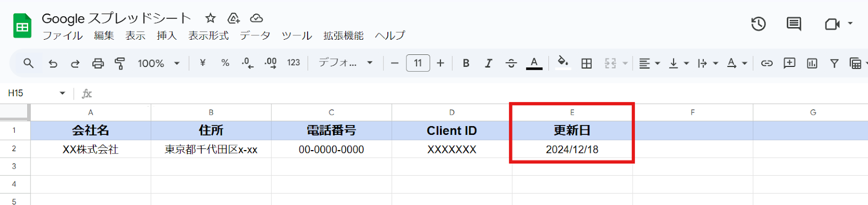This screenshot has width=868, height=205.
Task: Open the 編集 menu
Action: tap(104, 36)
